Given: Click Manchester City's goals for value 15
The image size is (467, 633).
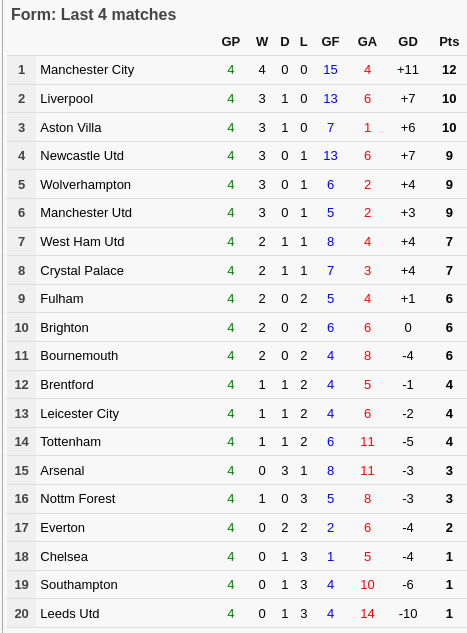Looking at the screenshot, I should (x=330, y=70).
